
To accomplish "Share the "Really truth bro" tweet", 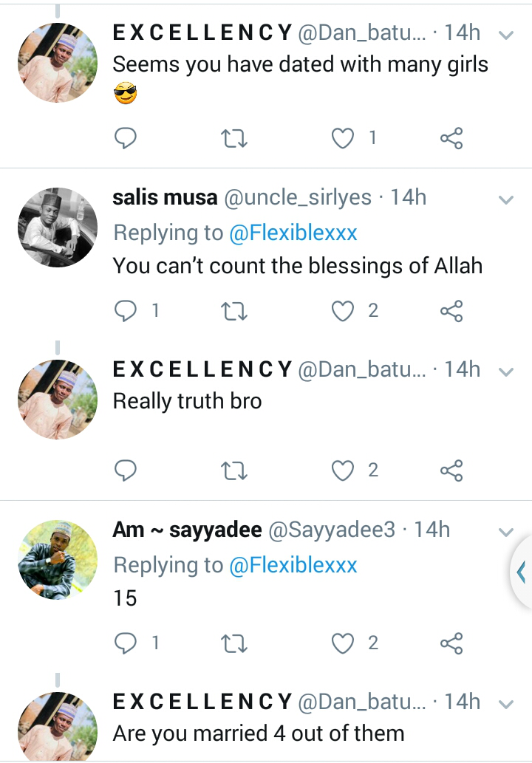I will click(x=451, y=471).
